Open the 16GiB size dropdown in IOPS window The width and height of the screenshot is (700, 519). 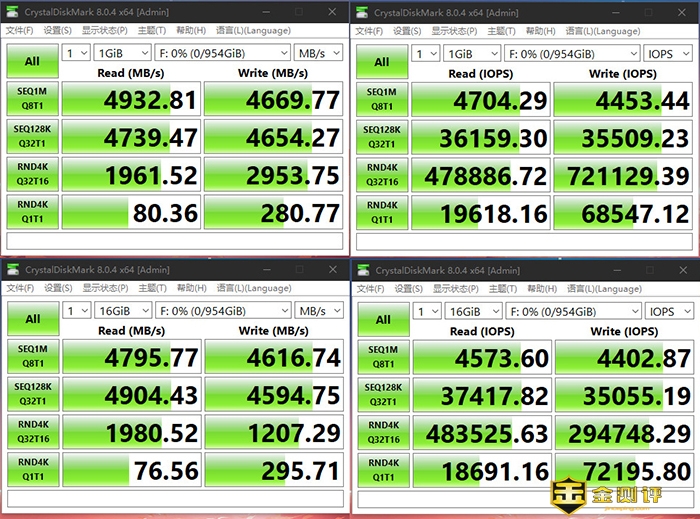click(x=474, y=311)
